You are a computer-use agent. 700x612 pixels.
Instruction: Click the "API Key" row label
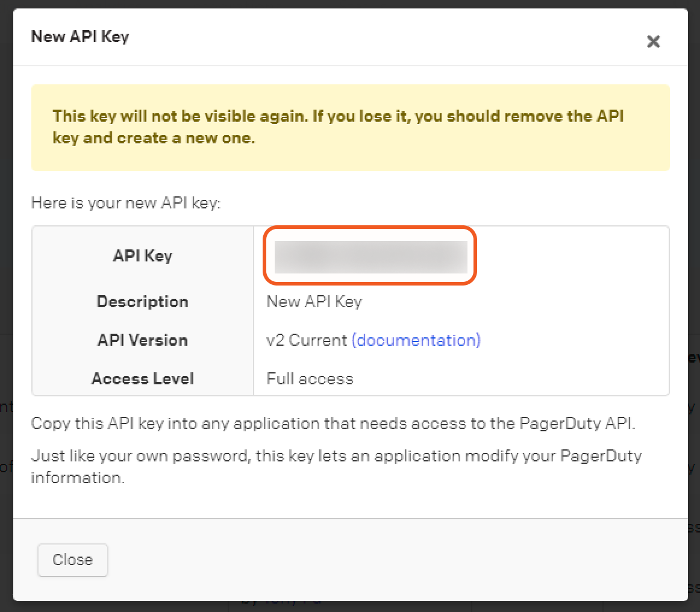pos(143,256)
